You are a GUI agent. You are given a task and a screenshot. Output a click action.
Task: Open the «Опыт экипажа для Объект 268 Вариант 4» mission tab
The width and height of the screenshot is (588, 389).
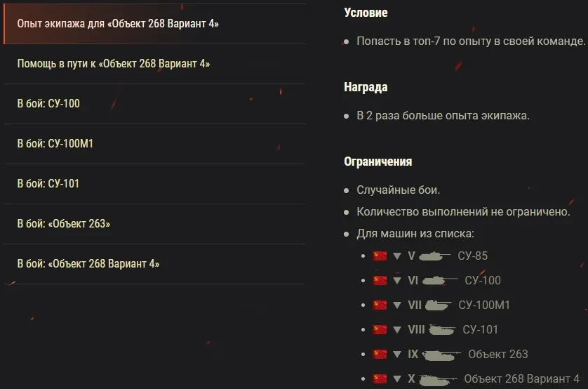(x=118, y=24)
